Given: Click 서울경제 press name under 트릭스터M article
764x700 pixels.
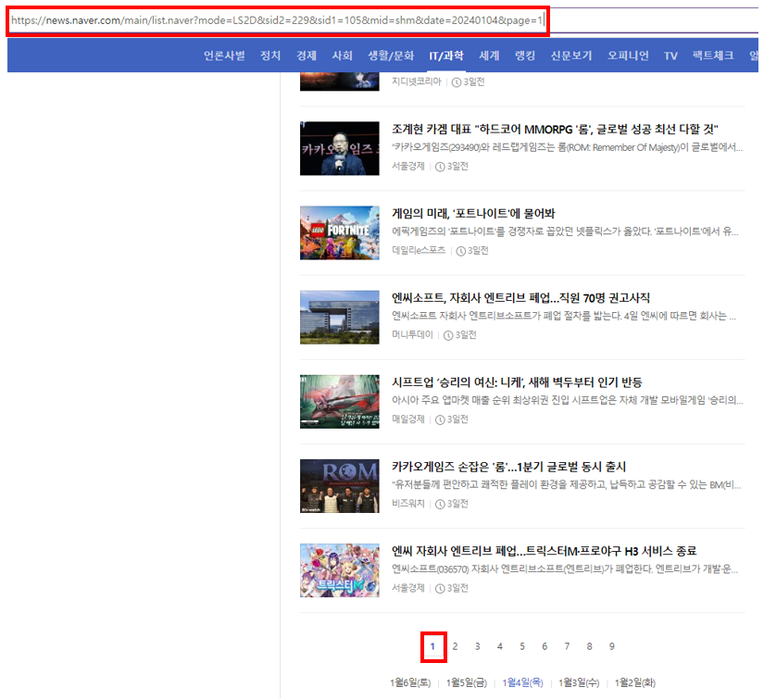Looking at the screenshot, I should click(x=408, y=588).
